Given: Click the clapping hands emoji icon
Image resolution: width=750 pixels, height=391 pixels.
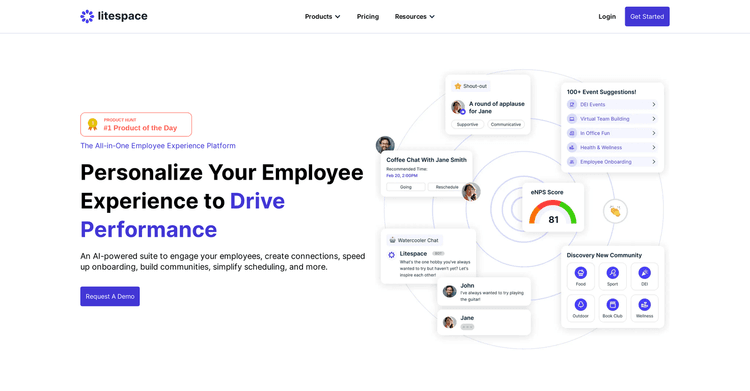Looking at the screenshot, I should (x=615, y=211).
